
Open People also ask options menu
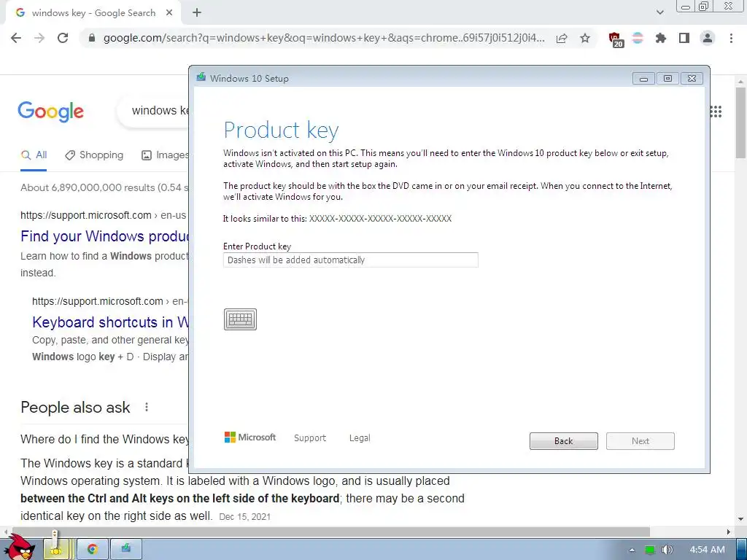pyautogui.click(x=147, y=407)
